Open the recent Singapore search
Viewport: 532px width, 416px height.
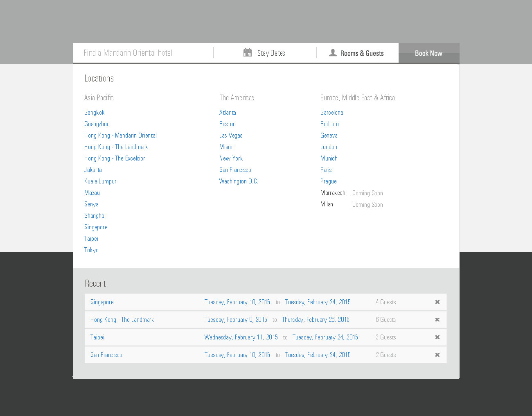tap(102, 302)
